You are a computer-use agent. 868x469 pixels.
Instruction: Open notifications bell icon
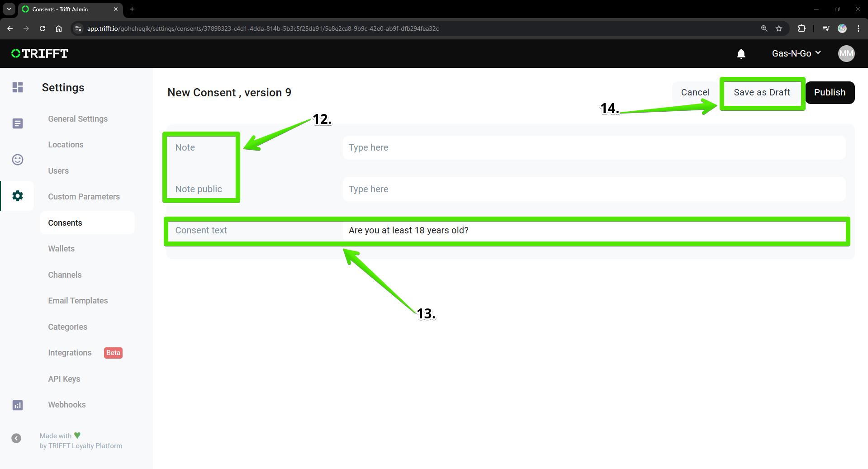pyautogui.click(x=741, y=54)
